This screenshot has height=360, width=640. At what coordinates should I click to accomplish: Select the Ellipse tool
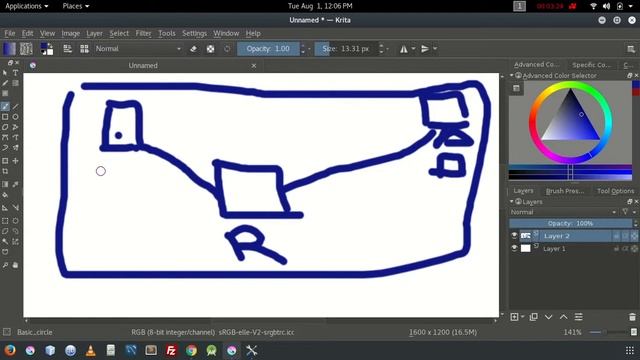16,117
